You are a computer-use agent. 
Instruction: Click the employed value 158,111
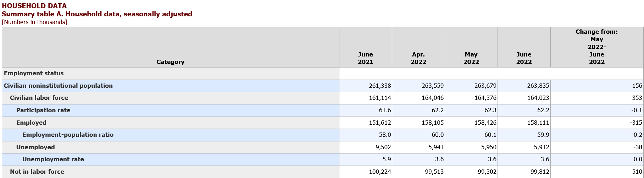coord(538,123)
